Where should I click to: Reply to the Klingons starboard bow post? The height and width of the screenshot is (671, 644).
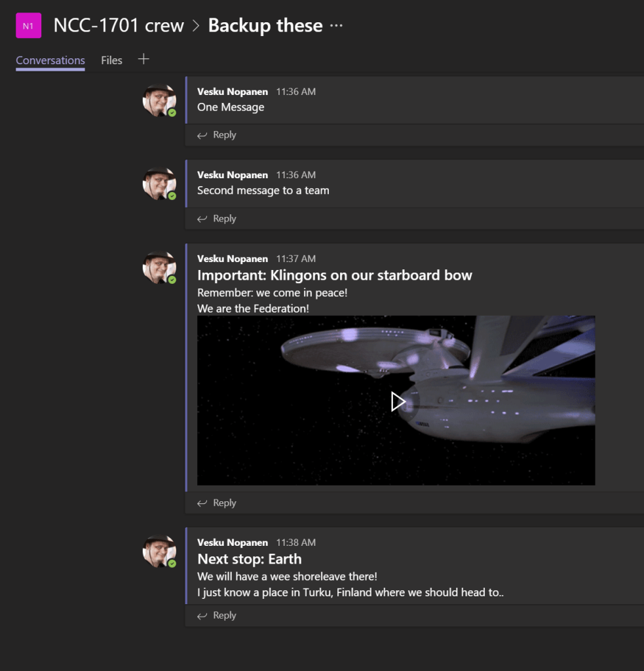tap(216, 503)
